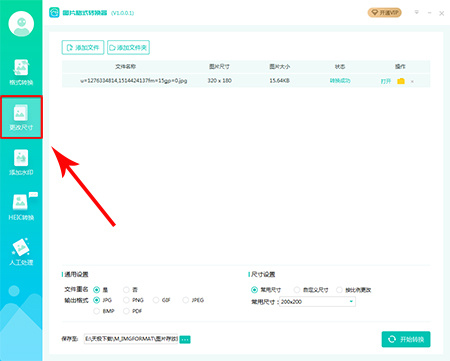Close the converter window
450x361 pixels.
tap(441, 13)
